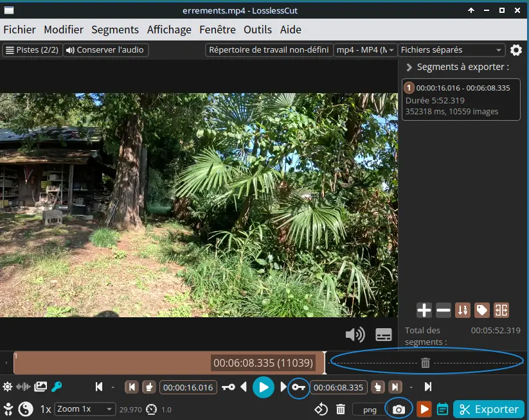The image size is (529, 420).
Task: Open settings with the gear icon
Action: point(516,50)
